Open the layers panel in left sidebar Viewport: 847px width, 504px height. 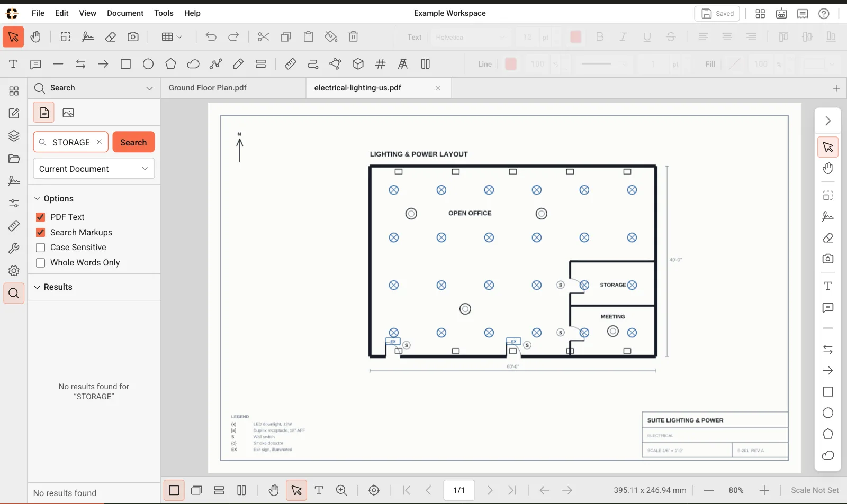(14, 136)
